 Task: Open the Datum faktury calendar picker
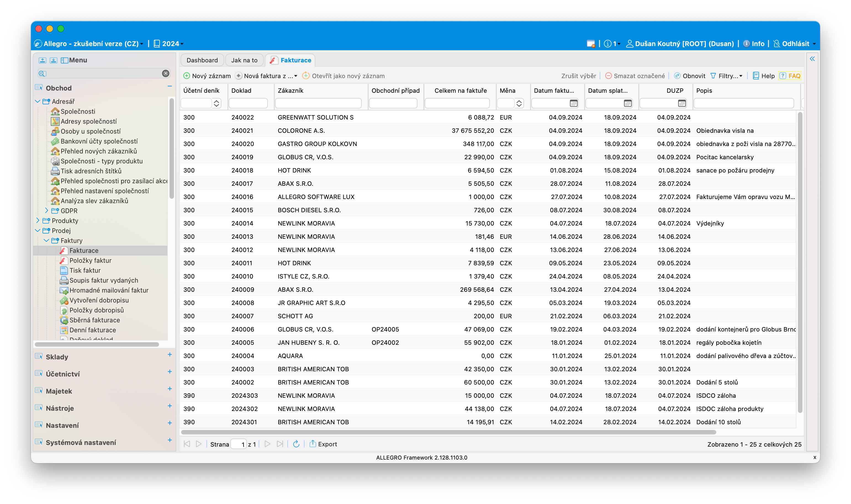(x=573, y=103)
